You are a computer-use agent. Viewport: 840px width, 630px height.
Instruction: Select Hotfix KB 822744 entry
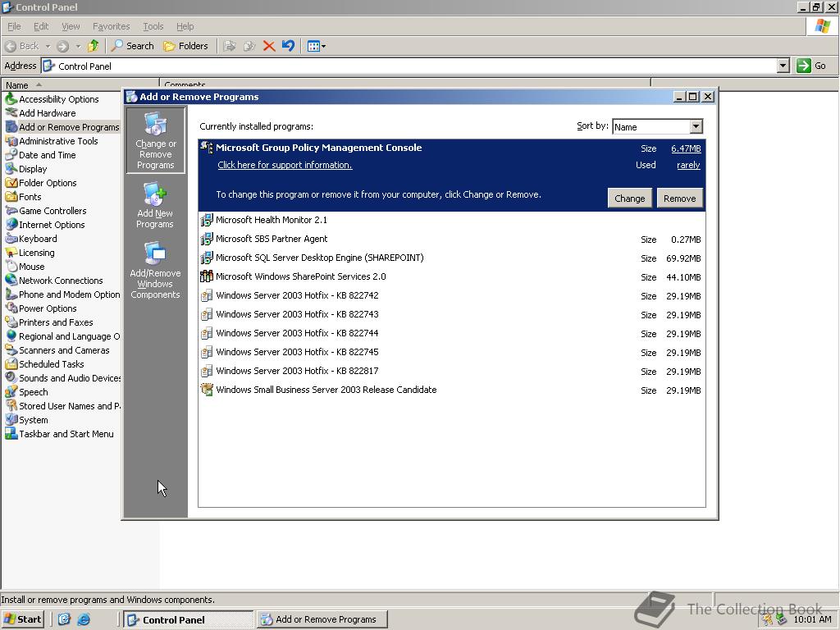[452, 333]
